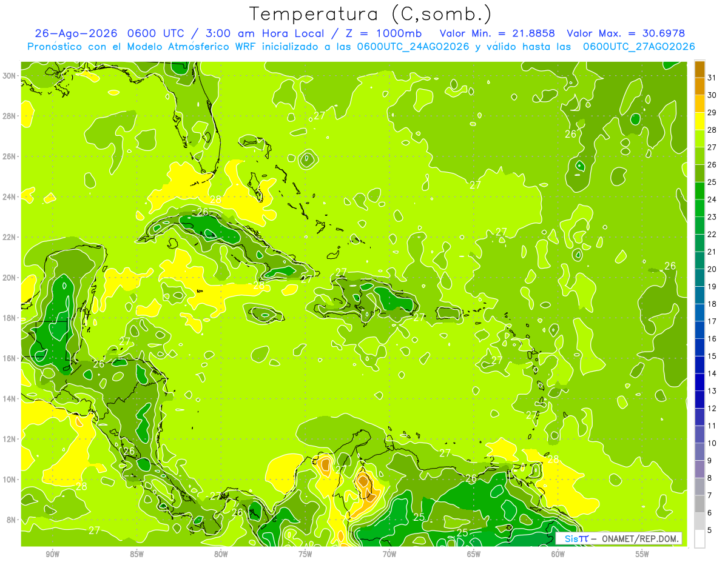The height and width of the screenshot is (562, 728).
Task: Click the white legend swatch below 5
Action: 699,539
